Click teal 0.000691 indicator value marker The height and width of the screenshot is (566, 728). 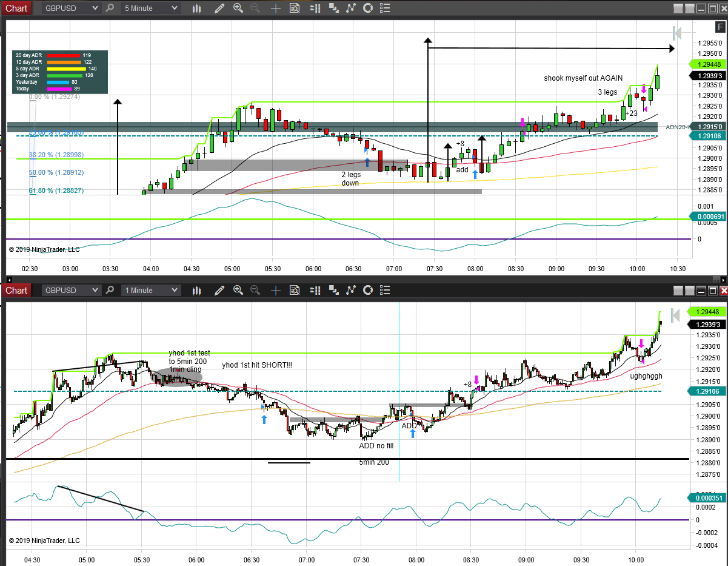[x=708, y=216]
